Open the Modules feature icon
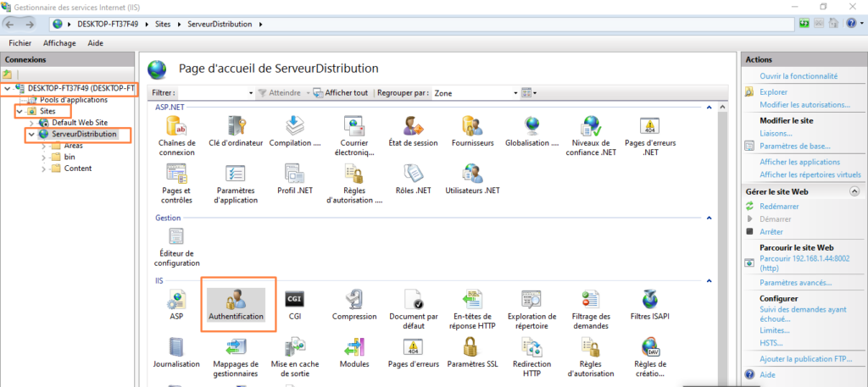Screen dimensions: 868x387 click(x=353, y=353)
